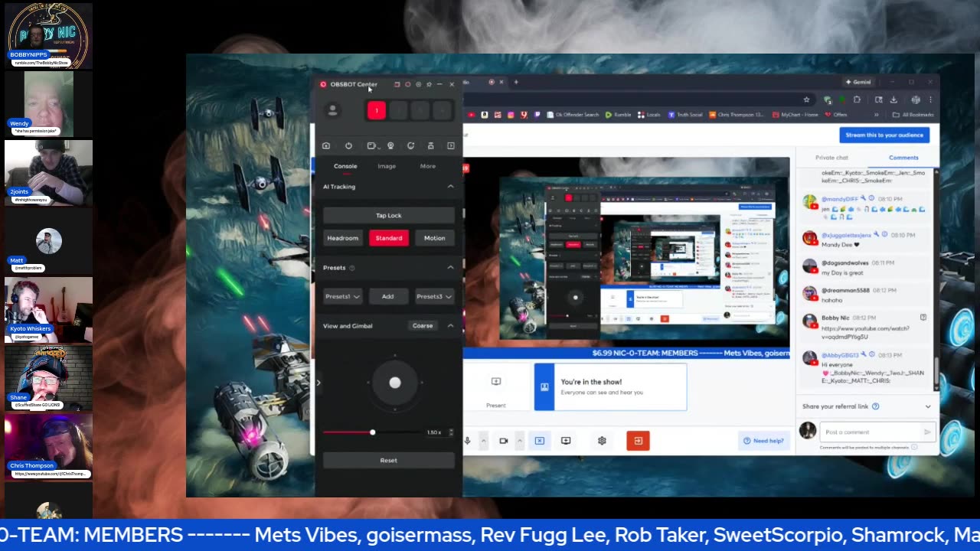Mute the microphone in the studio
Screen dimensions: 980x551
(x=467, y=441)
